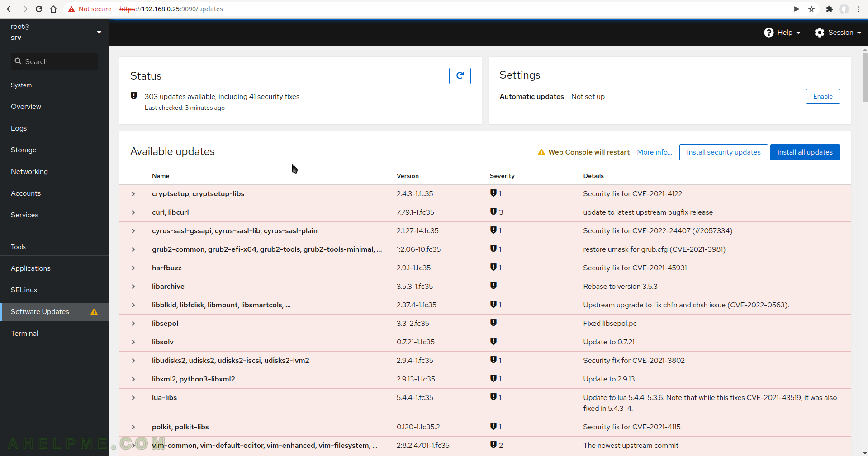Click severity shield for libsolv row
The height and width of the screenshot is (456, 868).
[x=493, y=341]
